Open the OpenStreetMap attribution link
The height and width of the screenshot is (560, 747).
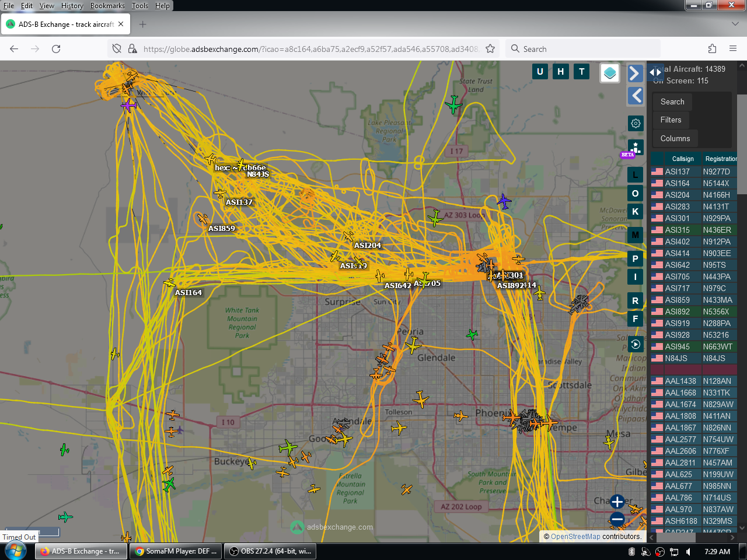click(x=575, y=537)
